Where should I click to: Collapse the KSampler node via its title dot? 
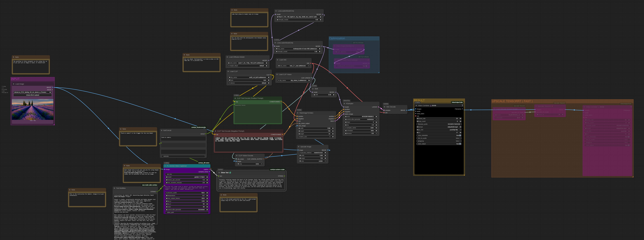coord(345,104)
